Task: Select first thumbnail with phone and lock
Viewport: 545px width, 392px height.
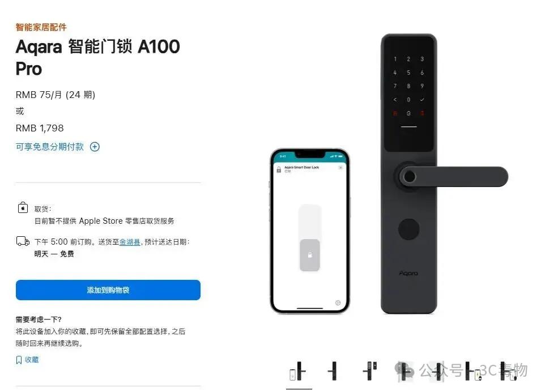Action: point(298,371)
